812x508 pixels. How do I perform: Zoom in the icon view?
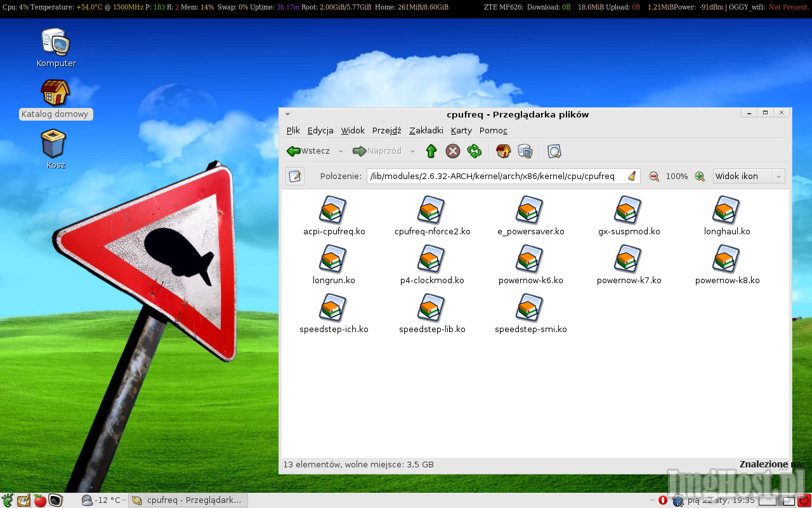pos(700,177)
